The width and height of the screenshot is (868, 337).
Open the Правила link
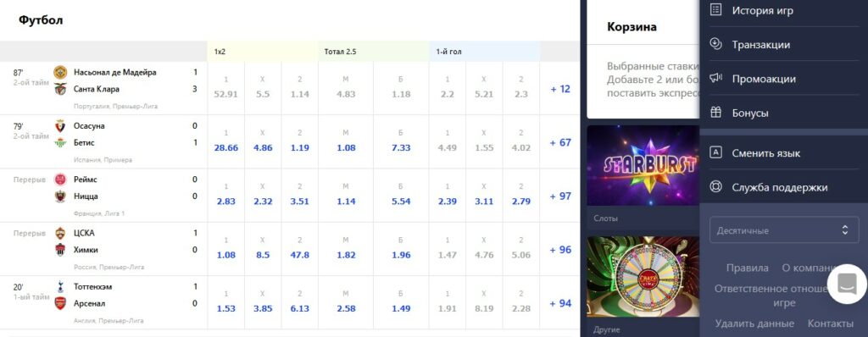point(748,268)
